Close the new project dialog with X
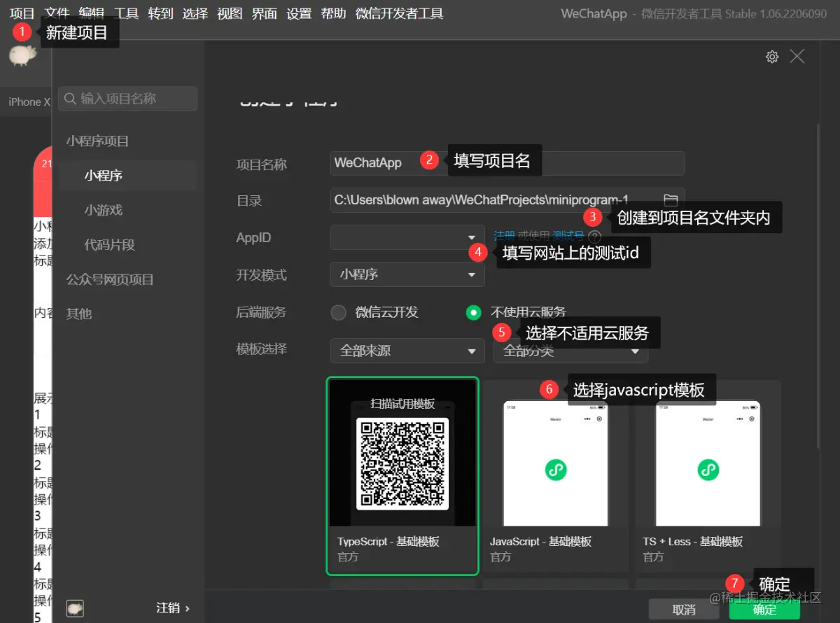This screenshot has width=840, height=623. tap(797, 57)
